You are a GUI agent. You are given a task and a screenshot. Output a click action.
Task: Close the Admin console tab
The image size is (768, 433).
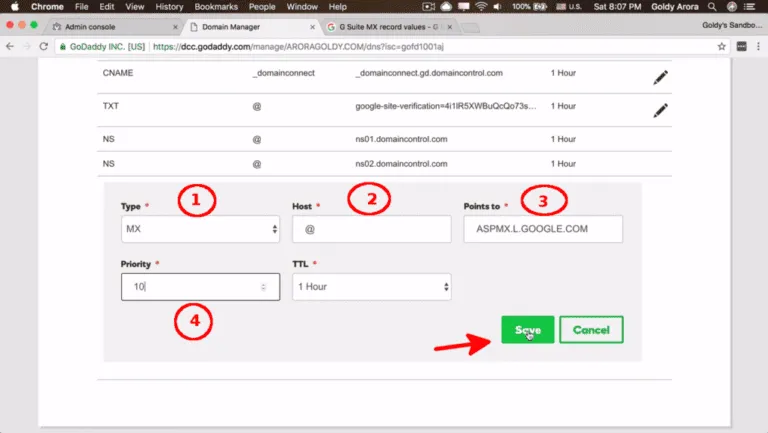coord(175,27)
